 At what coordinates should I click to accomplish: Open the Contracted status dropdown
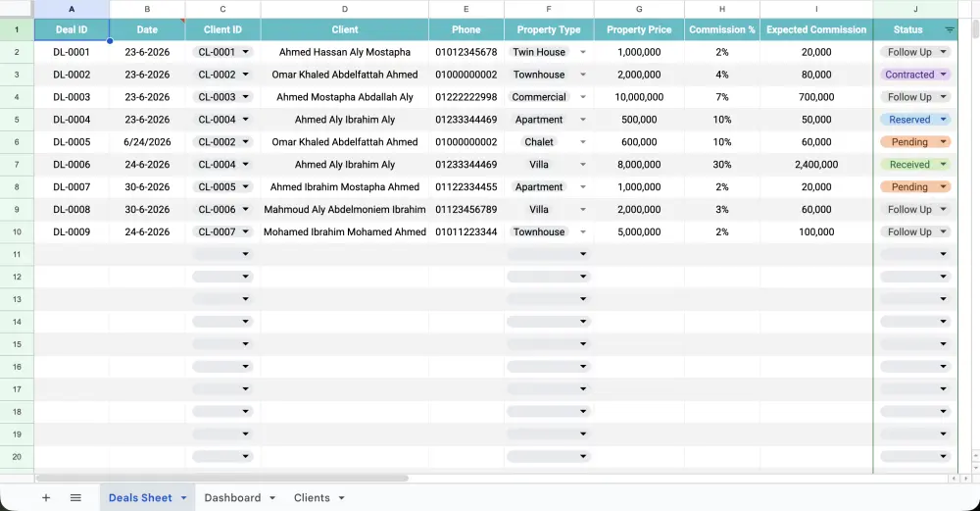tap(943, 75)
